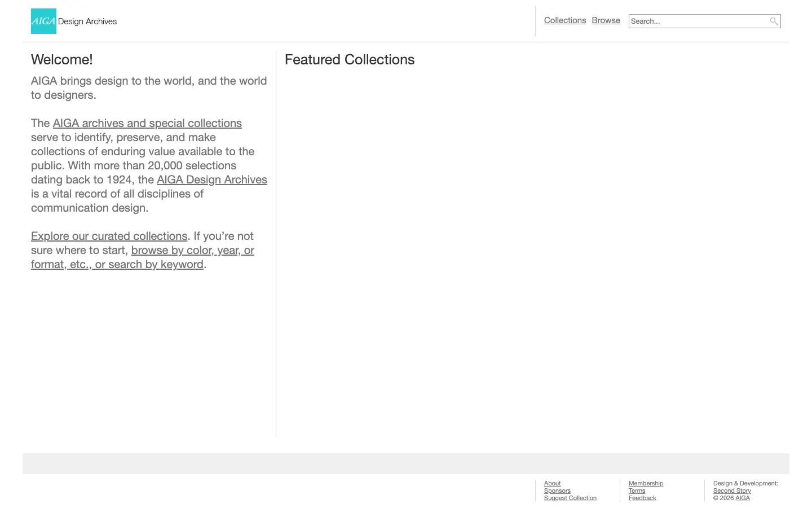Visit the Second Story credit link
Screen dimensions: 812x508
click(x=732, y=491)
